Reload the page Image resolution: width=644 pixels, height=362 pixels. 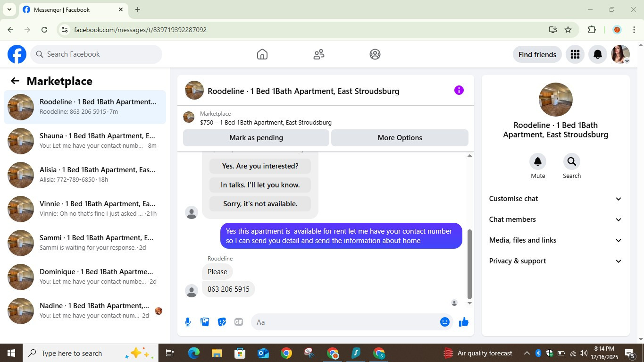pyautogui.click(x=44, y=30)
